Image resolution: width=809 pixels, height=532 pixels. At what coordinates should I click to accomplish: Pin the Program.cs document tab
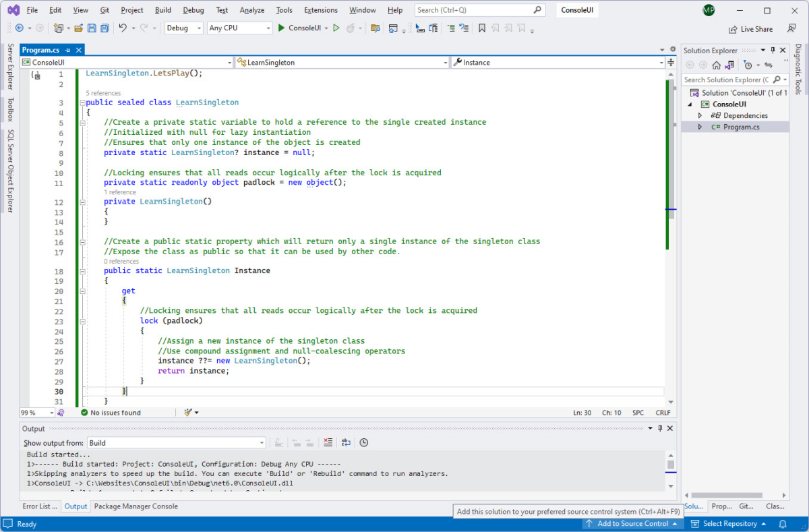point(67,50)
